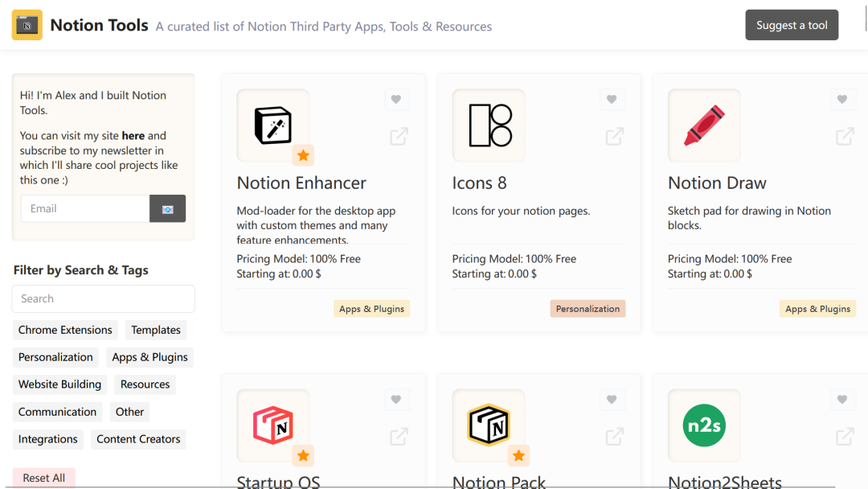Click the star badge on Startup OS
Image resolution: width=868 pixels, height=489 pixels.
tap(303, 456)
